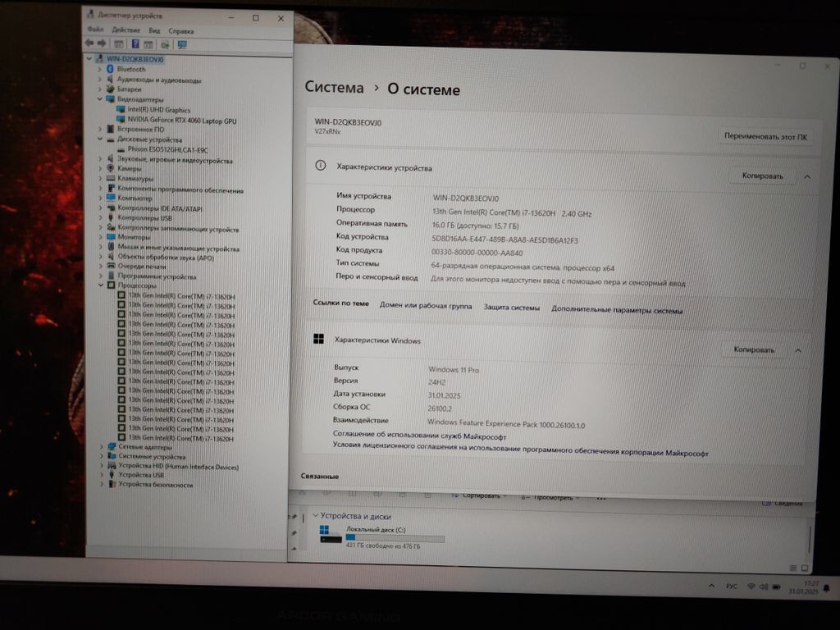Screen dimensions: 840x630
Task: Click the Back arrow in Device Manager toolbar
Action: (89, 43)
